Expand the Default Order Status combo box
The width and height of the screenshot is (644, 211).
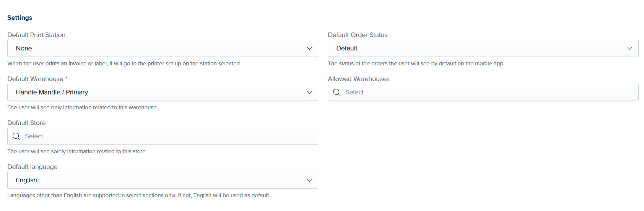click(x=483, y=49)
